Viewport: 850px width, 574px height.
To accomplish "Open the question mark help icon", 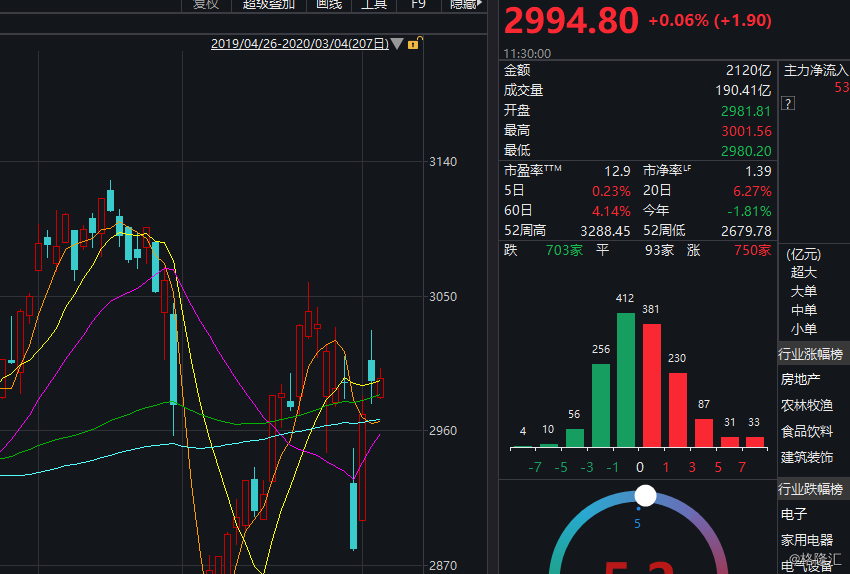I will (788, 104).
